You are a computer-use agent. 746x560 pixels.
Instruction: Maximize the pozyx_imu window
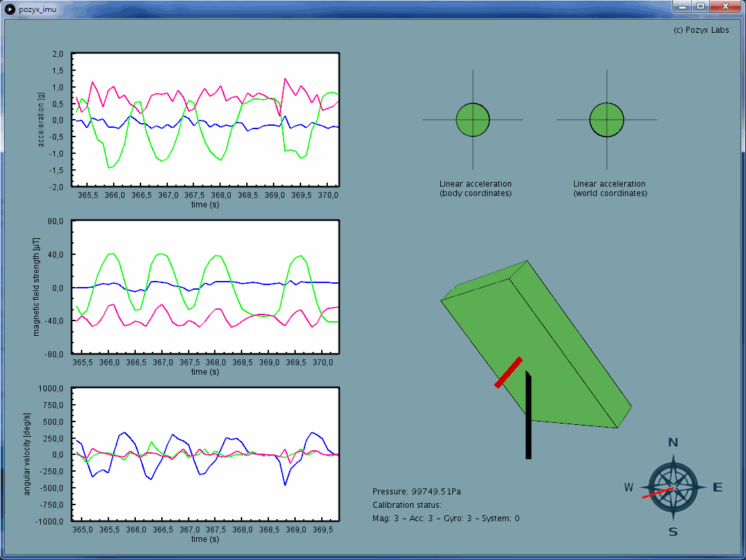click(700, 6)
